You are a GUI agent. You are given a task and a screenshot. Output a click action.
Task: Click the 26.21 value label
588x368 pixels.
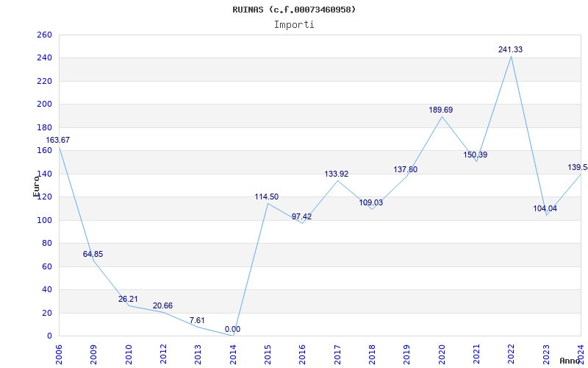(x=128, y=300)
